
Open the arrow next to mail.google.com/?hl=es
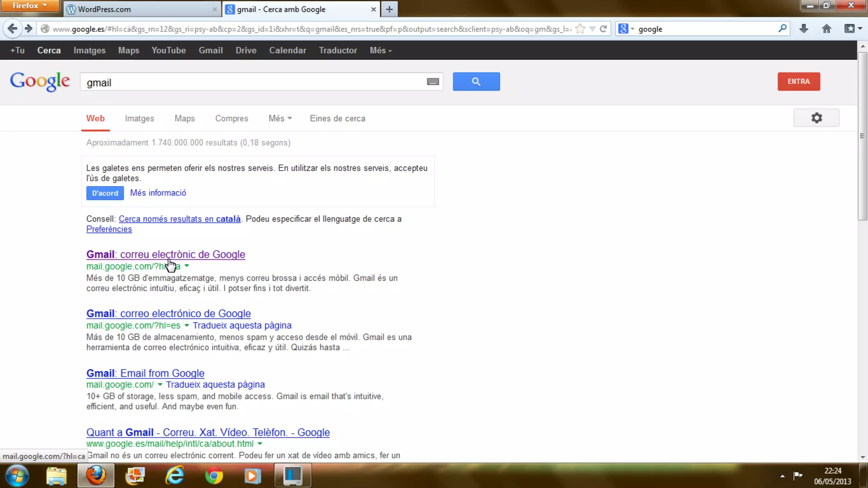coord(186,325)
